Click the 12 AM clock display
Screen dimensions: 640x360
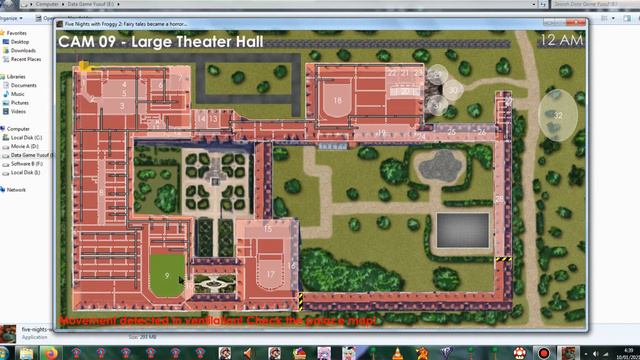(562, 40)
